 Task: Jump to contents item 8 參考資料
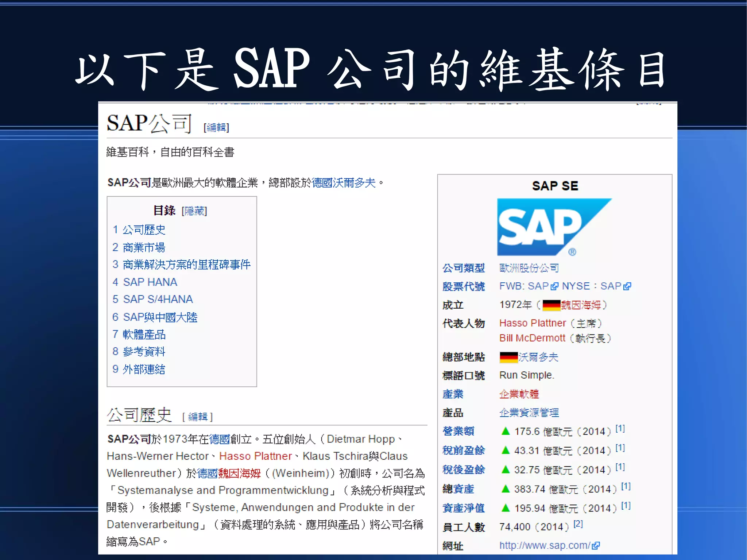click(139, 352)
